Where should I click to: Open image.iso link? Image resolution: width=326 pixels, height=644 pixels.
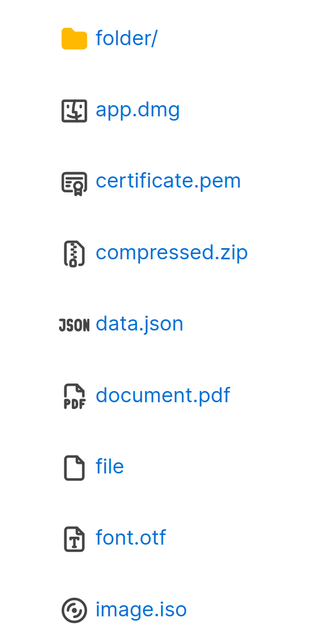pos(141,609)
